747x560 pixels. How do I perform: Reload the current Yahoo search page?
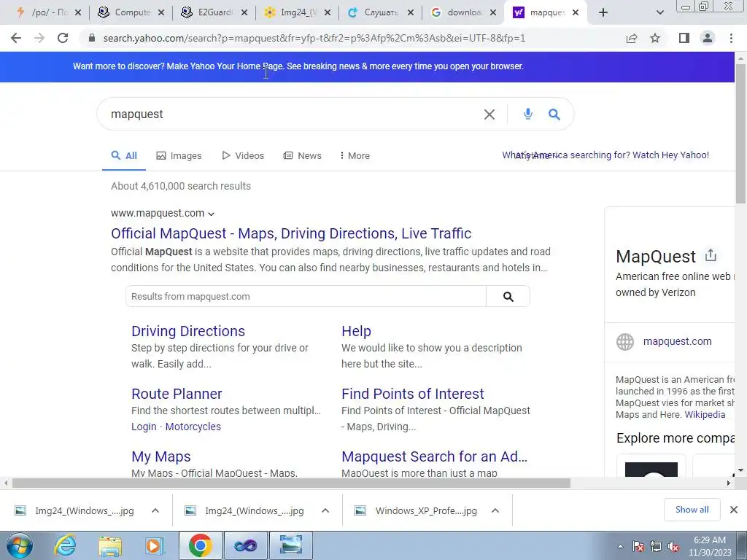pyautogui.click(x=63, y=38)
